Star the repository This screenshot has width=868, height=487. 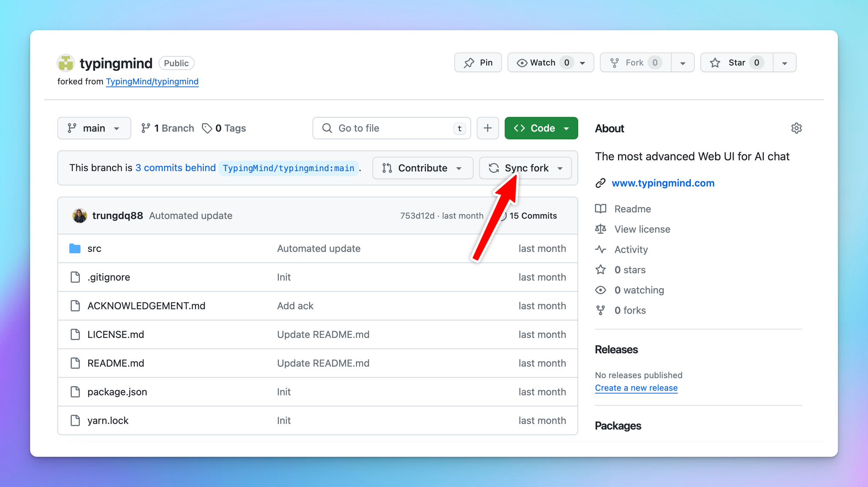[x=737, y=63]
